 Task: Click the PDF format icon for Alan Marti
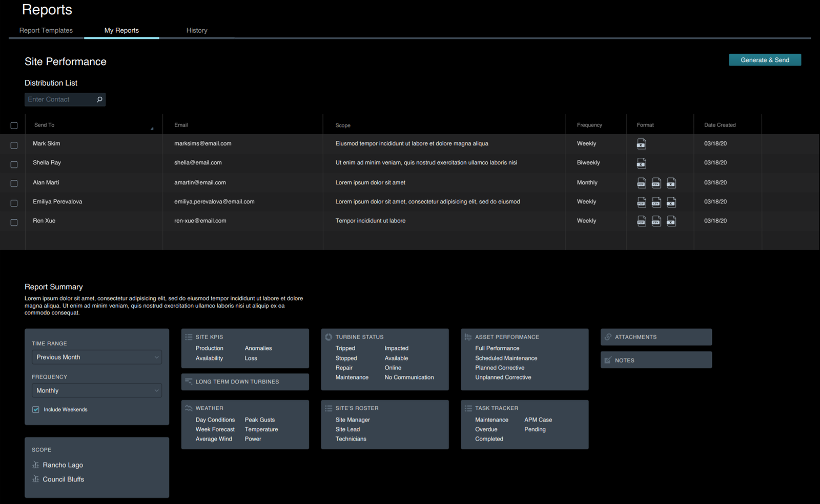point(641,183)
